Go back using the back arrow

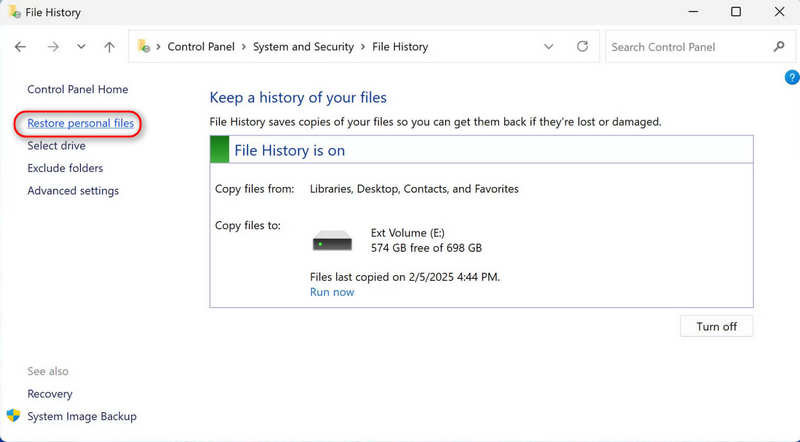20,47
